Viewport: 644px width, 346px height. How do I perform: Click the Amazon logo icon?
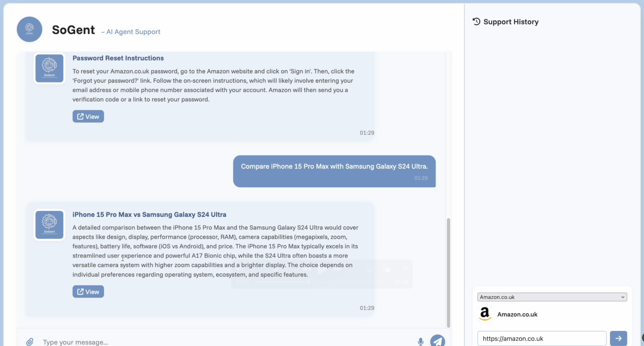[x=485, y=314]
